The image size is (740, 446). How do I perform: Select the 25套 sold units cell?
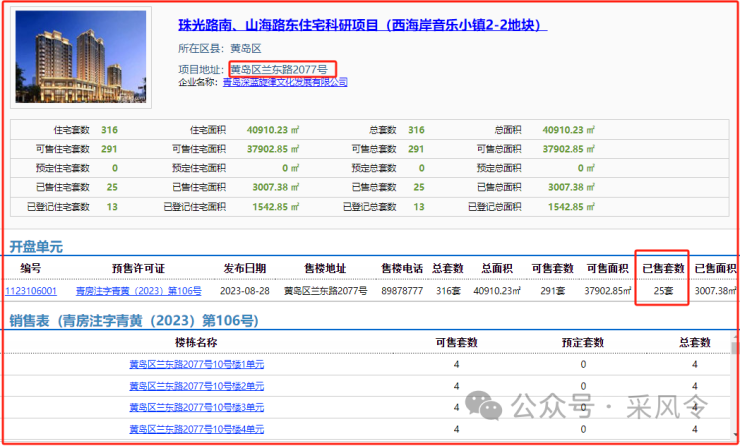[x=663, y=291]
